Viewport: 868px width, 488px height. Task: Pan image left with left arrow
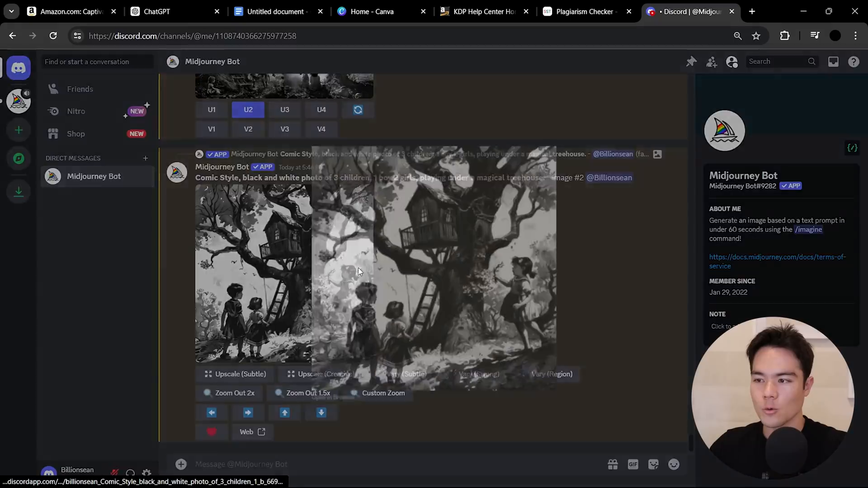point(212,413)
